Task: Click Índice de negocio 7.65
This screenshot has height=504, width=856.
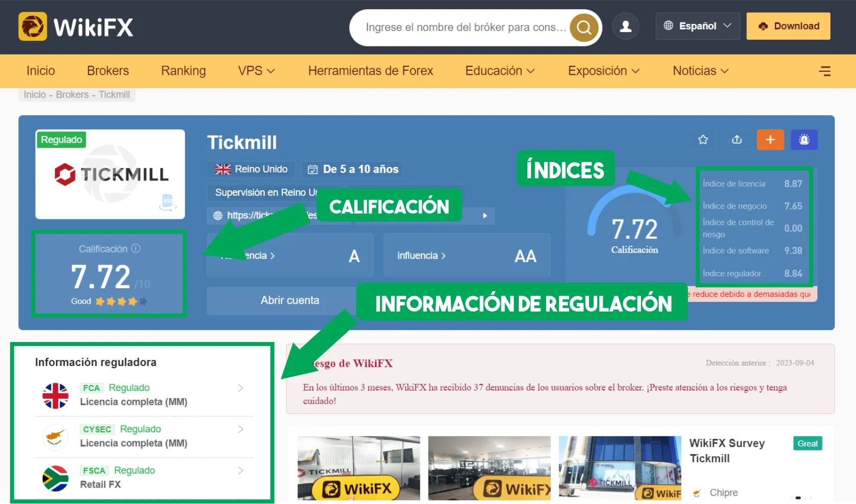Action: coord(753,206)
